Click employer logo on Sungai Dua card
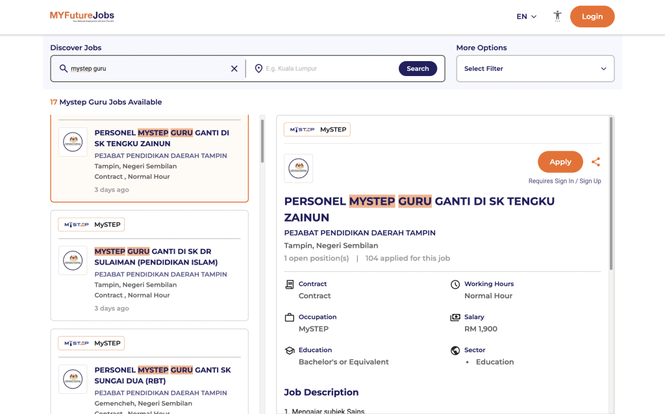This screenshot has height=414, width=665. coord(73,379)
